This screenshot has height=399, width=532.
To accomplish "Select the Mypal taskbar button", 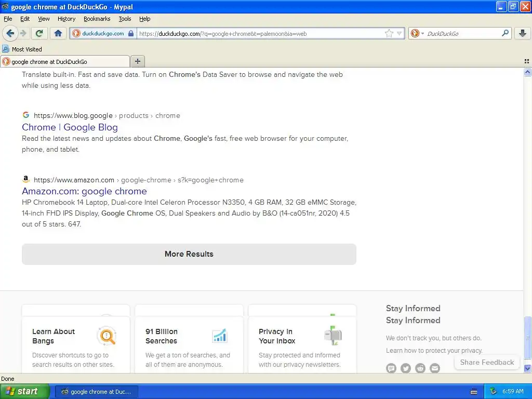I will 96,392.
